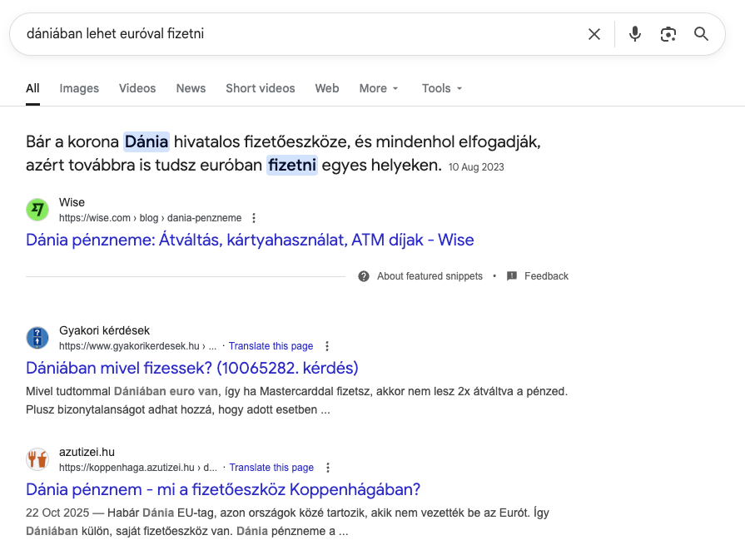Open three-dot menu next to Wise result
This screenshot has height=560, width=745.
coord(254,218)
